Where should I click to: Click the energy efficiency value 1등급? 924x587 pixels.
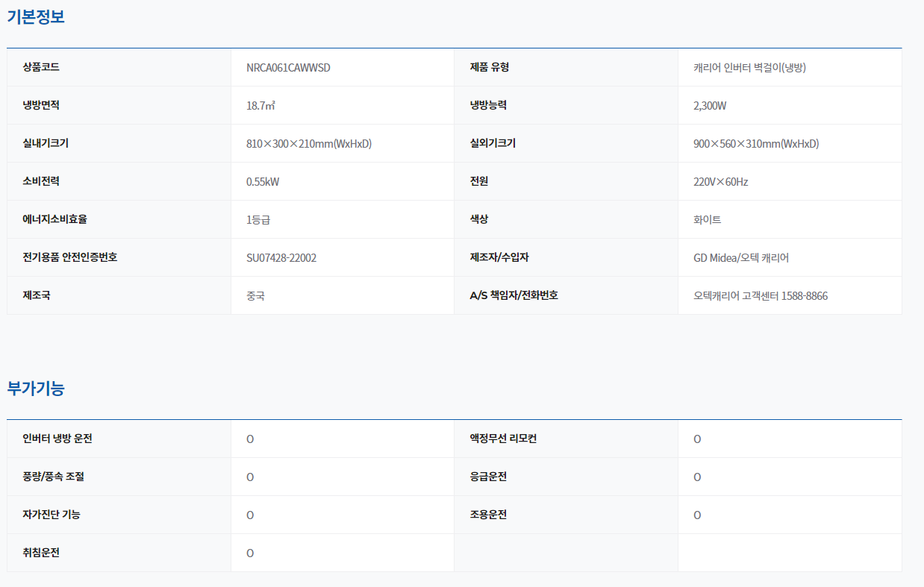pos(257,220)
